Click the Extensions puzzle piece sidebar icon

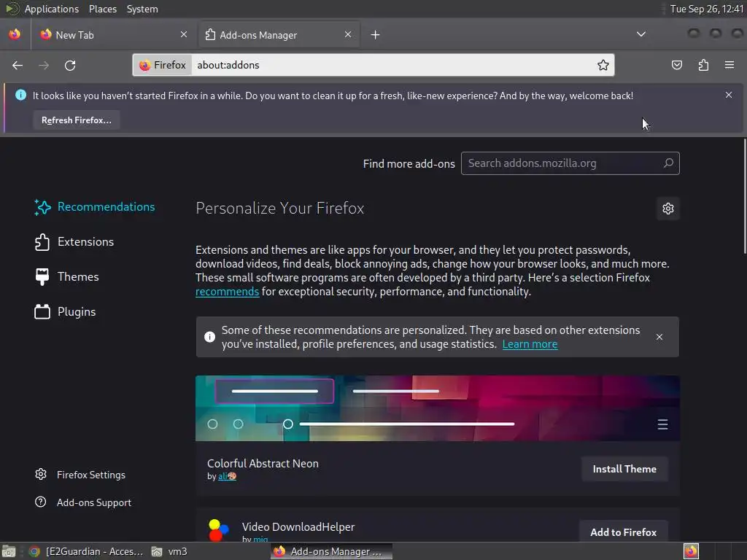[42, 242]
